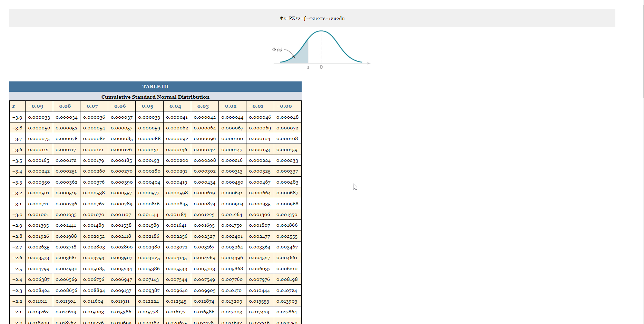Viewport: 644px width, 324px height.
Task: Select the Cumulative Standard Normal Distribution subtitle
Action: (x=155, y=97)
